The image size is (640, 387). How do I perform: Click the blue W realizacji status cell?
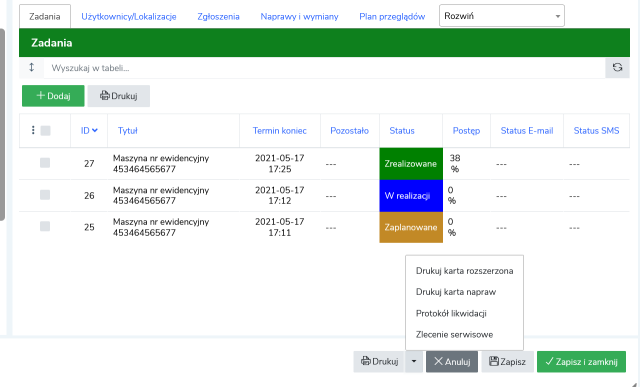(x=411, y=196)
